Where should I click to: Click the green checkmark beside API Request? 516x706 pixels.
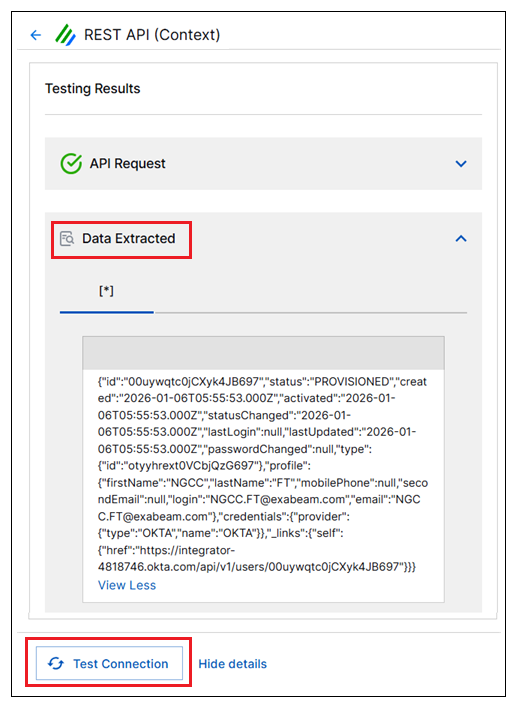point(71,163)
